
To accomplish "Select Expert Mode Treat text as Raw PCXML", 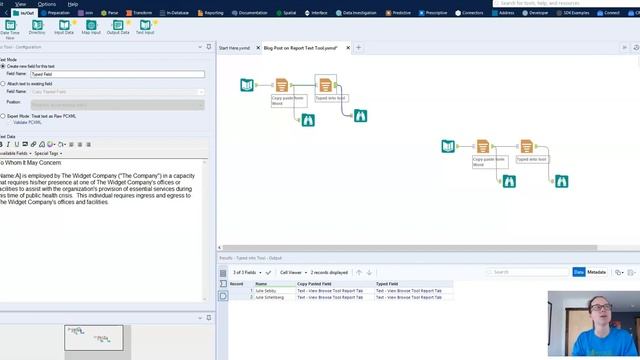I will click(x=3, y=116).
